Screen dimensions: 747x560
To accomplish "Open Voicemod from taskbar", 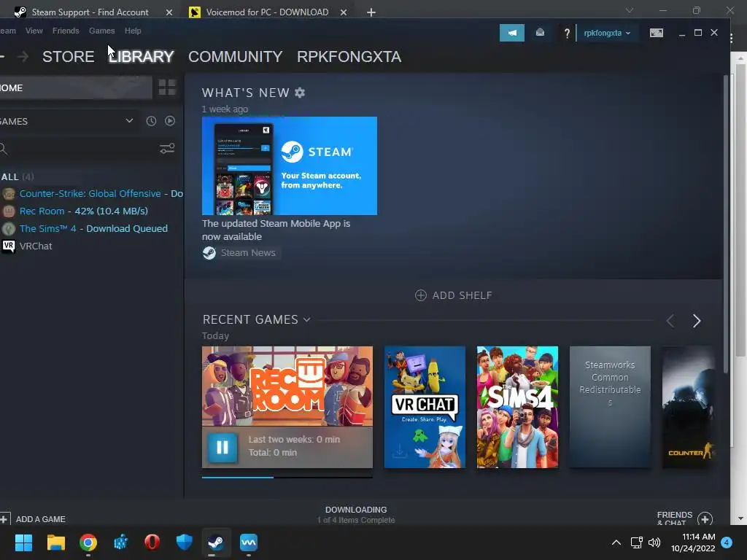I will pyautogui.click(x=249, y=542).
